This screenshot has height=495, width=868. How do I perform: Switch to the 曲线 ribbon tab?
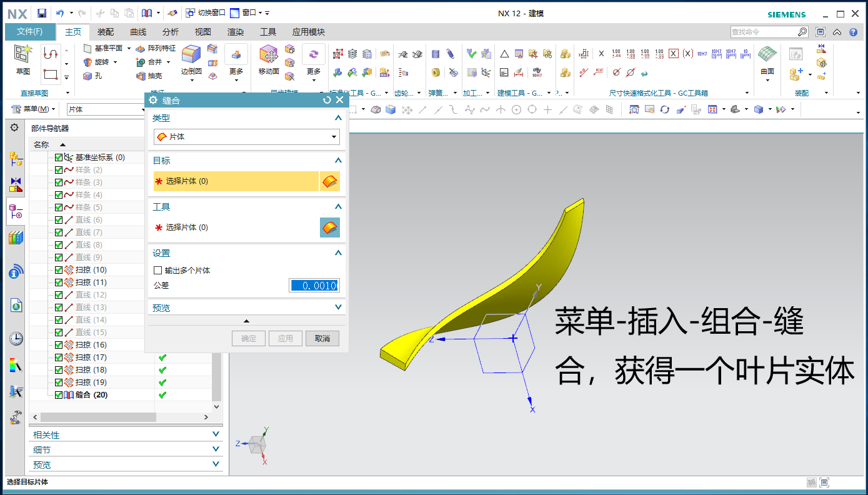coord(138,32)
